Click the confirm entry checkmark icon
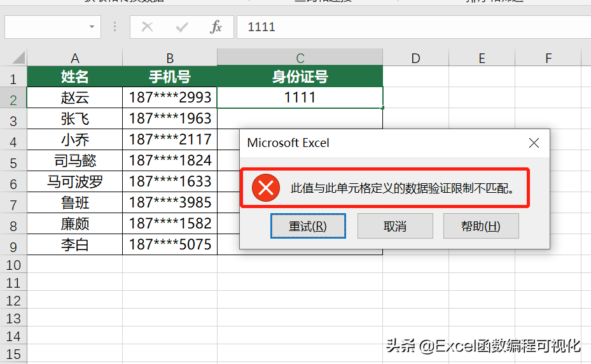Image resolution: width=591 pixels, height=364 pixels. coord(182,27)
